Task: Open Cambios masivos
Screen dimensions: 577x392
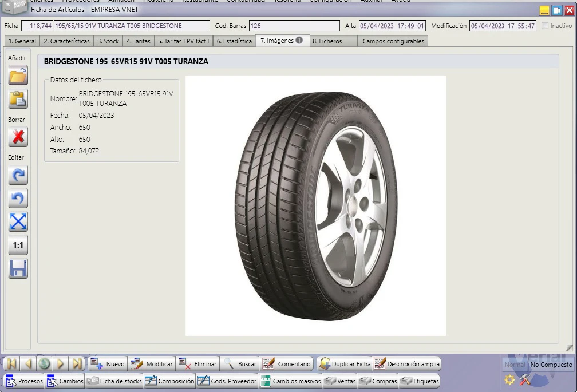Action: click(x=291, y=381)
